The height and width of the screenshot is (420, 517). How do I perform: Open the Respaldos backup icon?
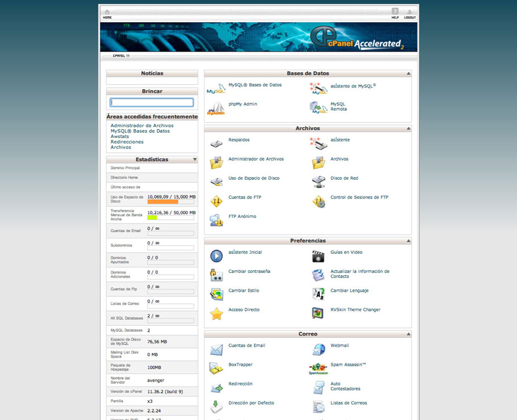click(216, 144)
